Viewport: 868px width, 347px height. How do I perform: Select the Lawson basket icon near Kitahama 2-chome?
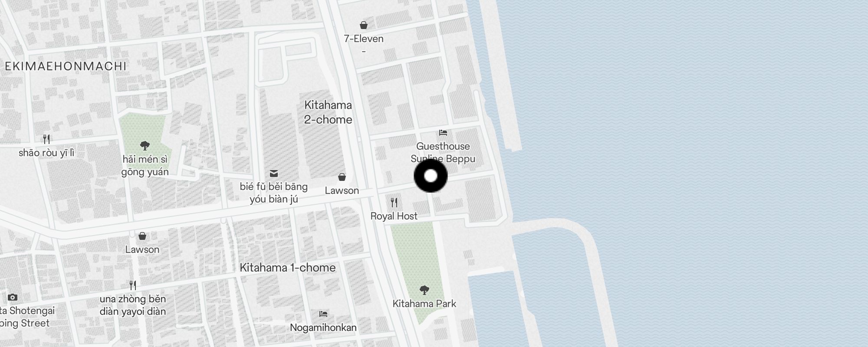point(342,177)
